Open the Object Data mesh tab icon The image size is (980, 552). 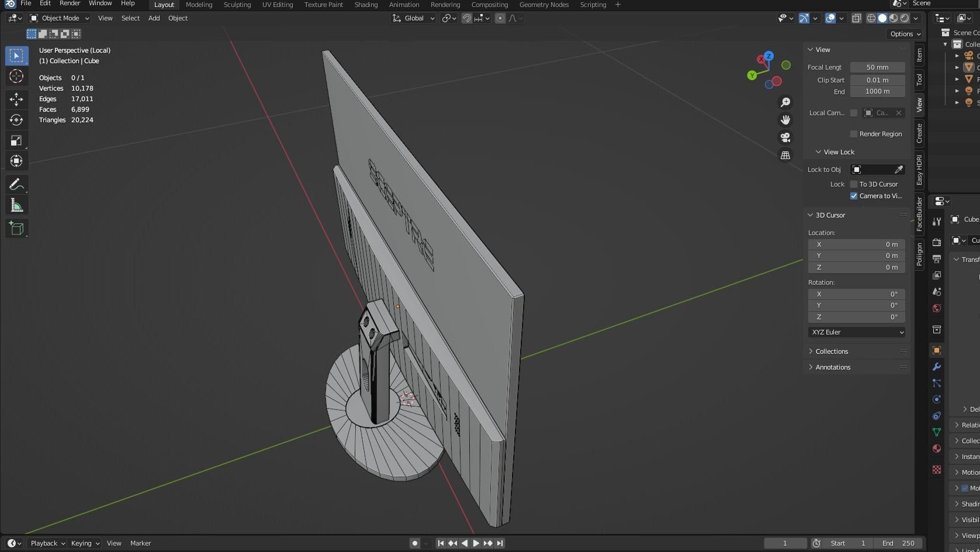click(x=937, y=432)
